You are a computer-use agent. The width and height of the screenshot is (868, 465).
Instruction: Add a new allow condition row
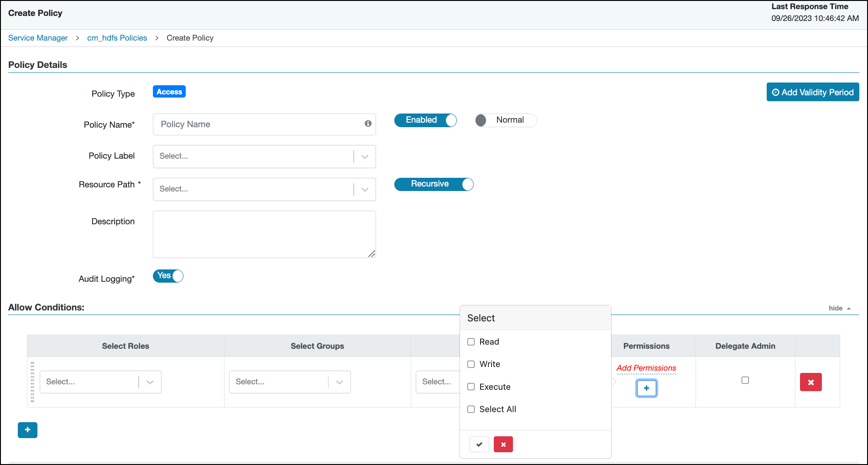tap(27, 430)
